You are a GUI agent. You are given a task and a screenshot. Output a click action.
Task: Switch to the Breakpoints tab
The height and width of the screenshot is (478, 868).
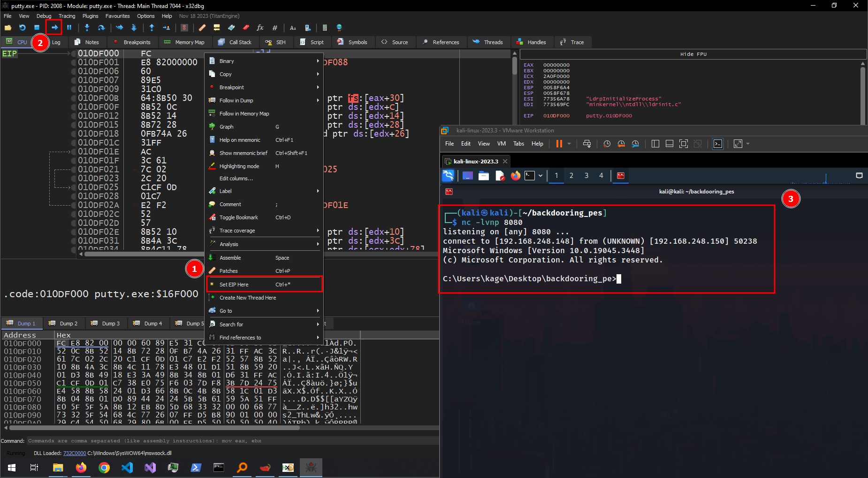[x=132, y=42]
